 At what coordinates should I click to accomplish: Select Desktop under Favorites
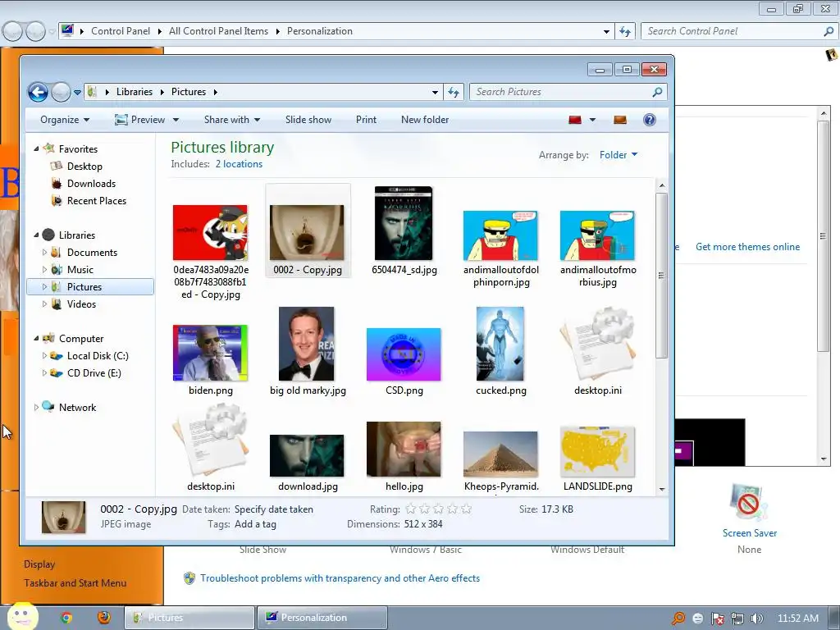[84, 166]
